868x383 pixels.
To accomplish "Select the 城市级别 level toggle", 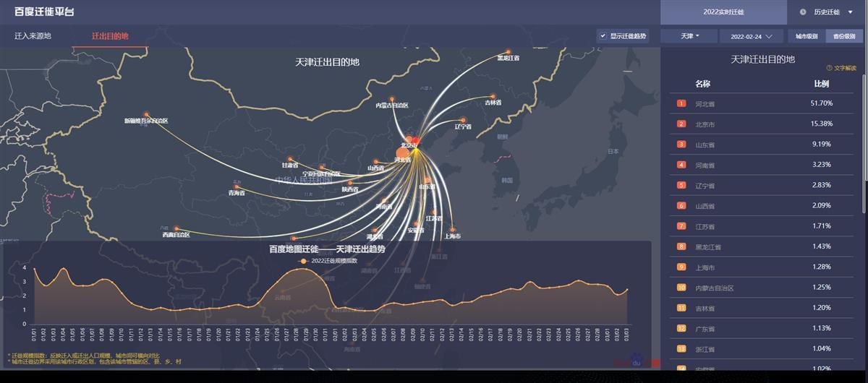I will click(807, 35).
